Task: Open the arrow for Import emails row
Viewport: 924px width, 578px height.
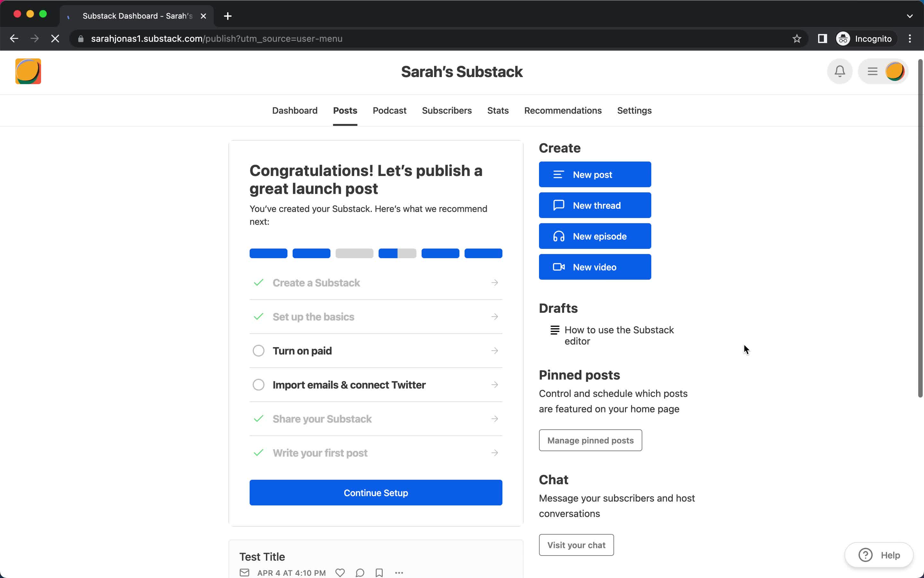Action: [x=494, y=385]
